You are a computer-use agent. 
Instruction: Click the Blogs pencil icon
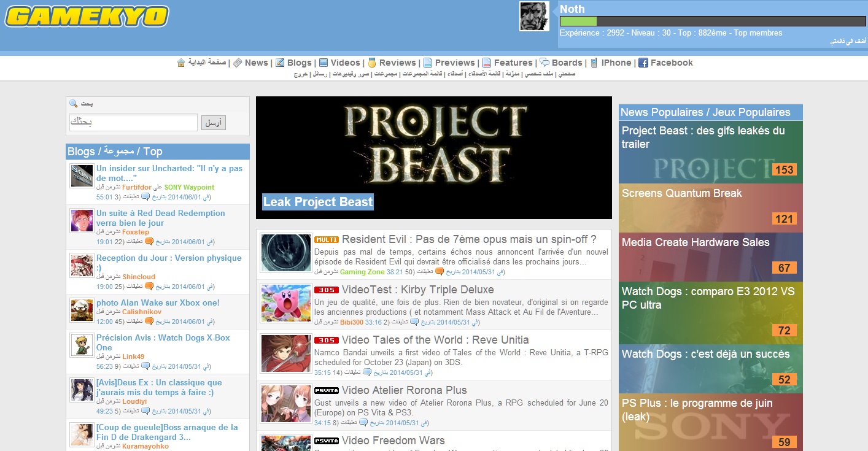(280, 63)
